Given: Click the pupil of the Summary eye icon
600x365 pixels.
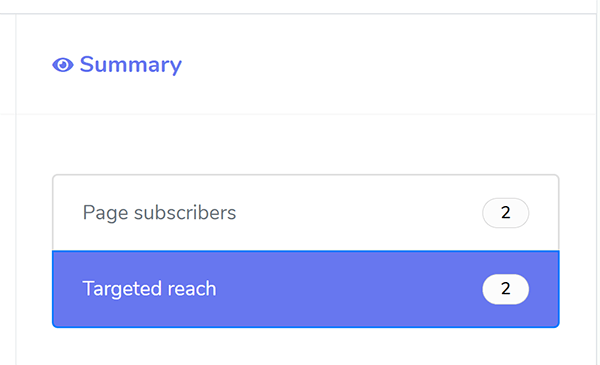Looking at the screenshot, I should pos(63,65).
